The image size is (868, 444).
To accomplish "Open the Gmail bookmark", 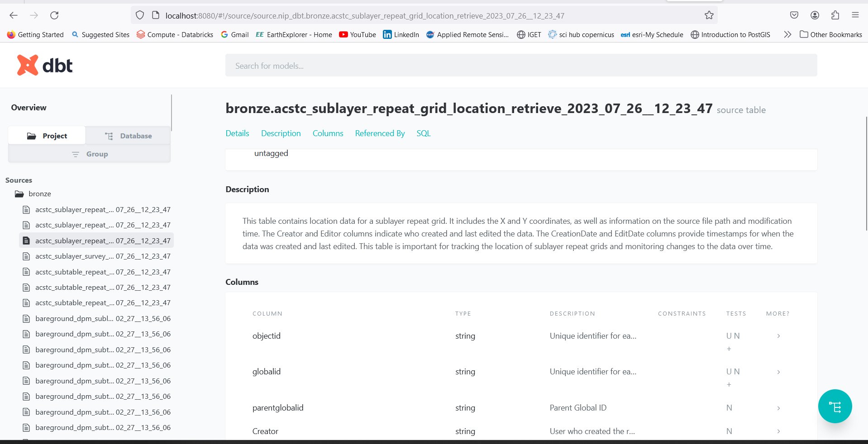I will (x=234, y=34).
